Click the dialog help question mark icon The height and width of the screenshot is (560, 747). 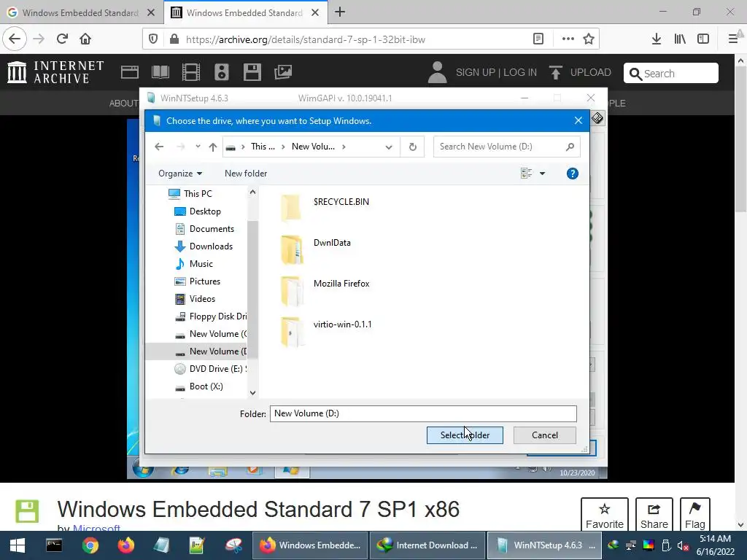tap(572, 174)
